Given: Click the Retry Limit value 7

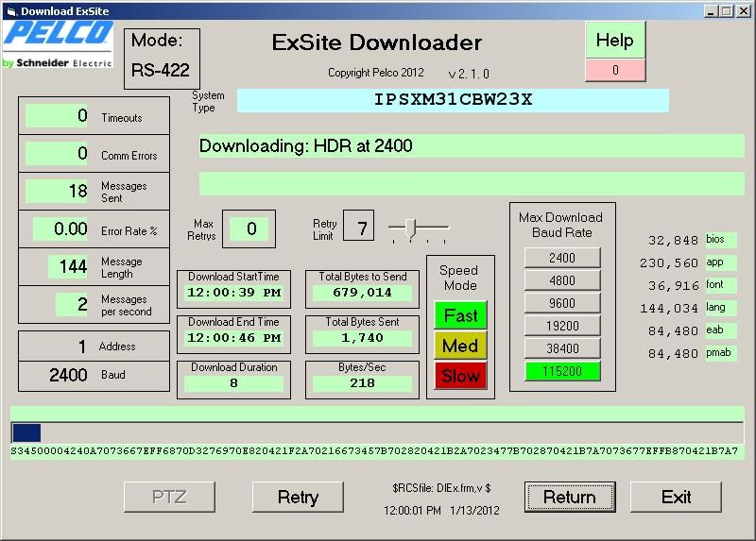Looking at the screenshot, I should pyautogui.click(x=359, y=226).
